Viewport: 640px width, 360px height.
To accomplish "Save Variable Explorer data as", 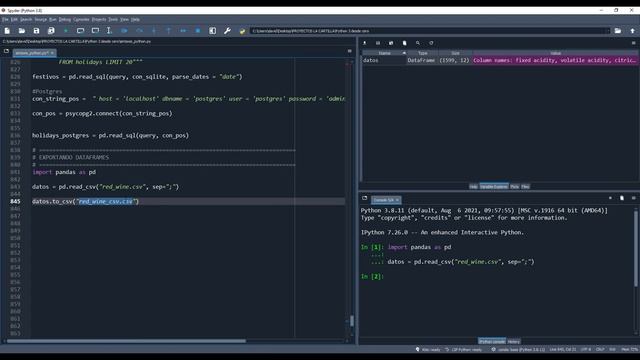I will (x=391, y=43).
